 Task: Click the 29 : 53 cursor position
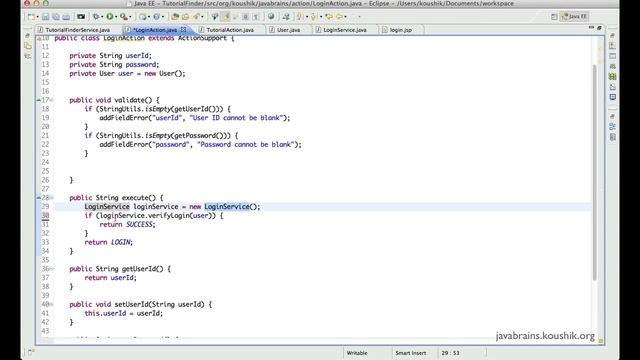pyautogui.click(x=450, y=353)
